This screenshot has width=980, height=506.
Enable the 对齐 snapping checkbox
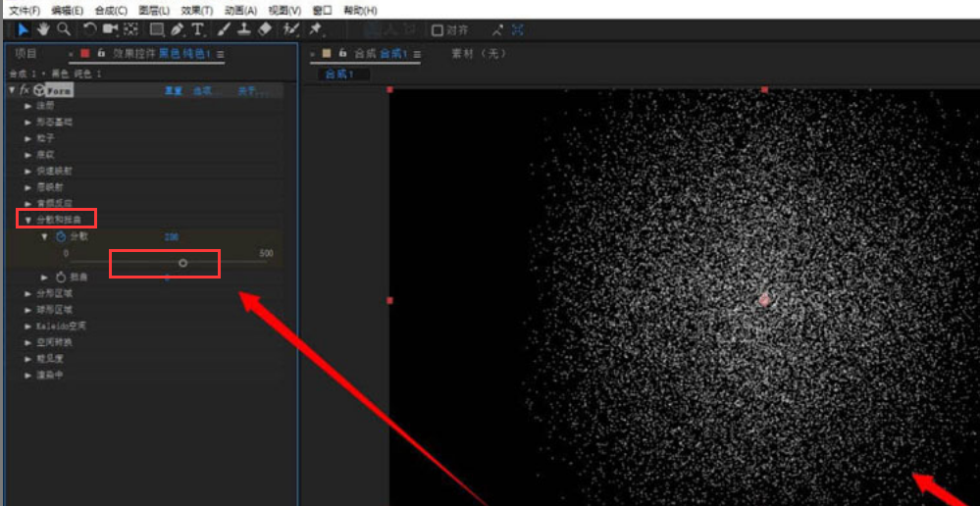438,30
